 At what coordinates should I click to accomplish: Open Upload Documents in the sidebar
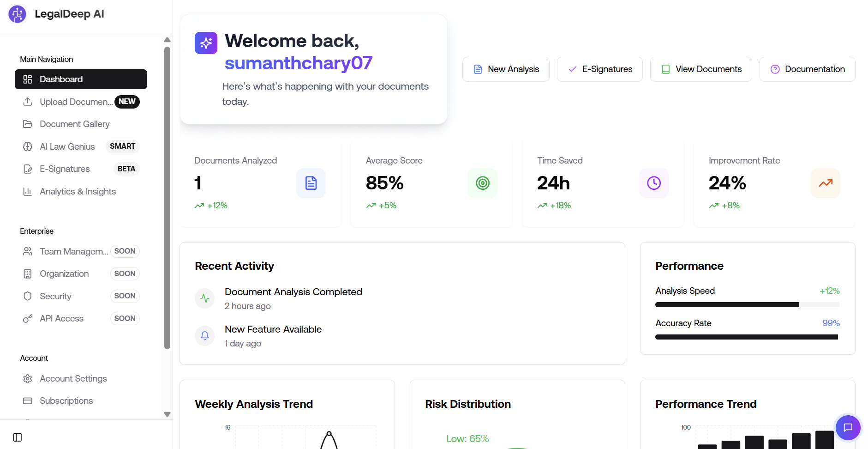(x=76, y=102)
